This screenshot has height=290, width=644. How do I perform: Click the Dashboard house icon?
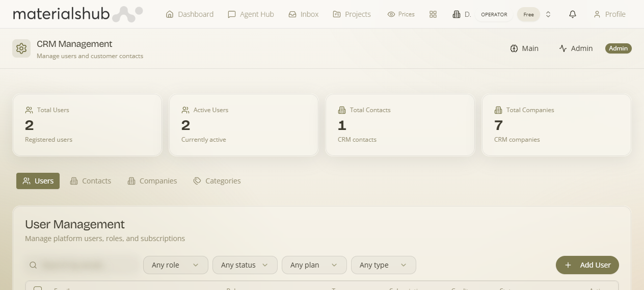(170, 14)
